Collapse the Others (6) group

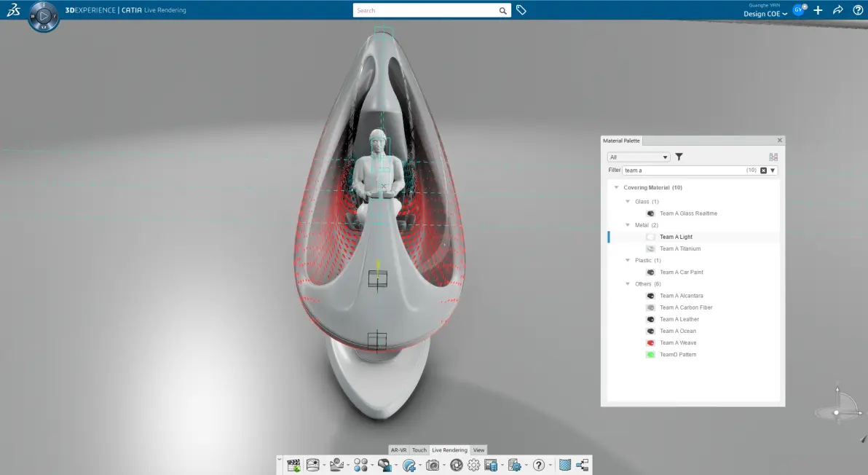pos(628,284)
